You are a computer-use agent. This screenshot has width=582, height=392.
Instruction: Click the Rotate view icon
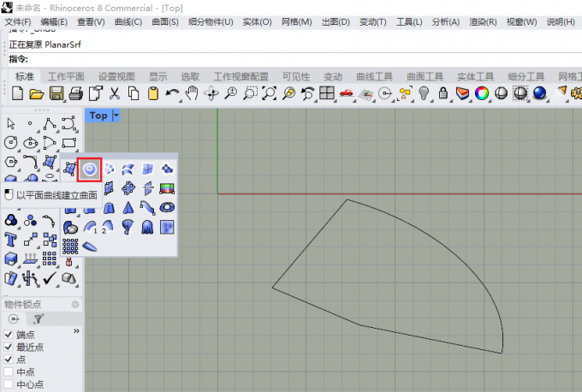211,93
